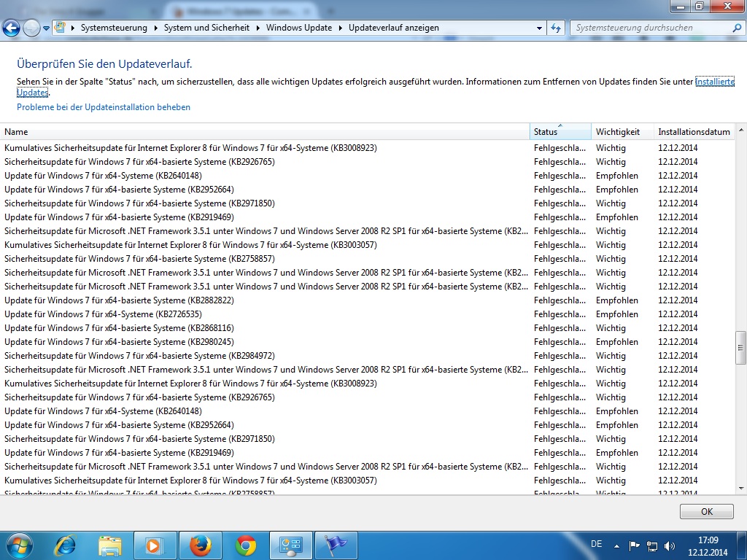Select update row KB2868116
Screen dimensions: 747x560
[x=368, y=328]
